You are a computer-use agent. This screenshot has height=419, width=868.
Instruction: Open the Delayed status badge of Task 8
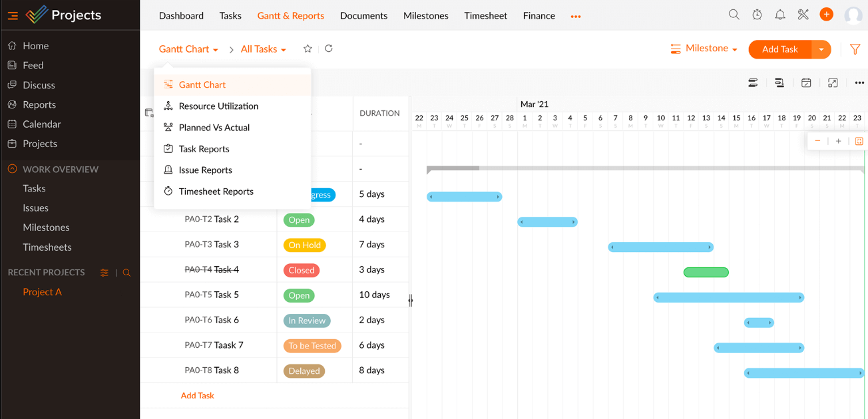pyautogui.click(x=304, y=371)
